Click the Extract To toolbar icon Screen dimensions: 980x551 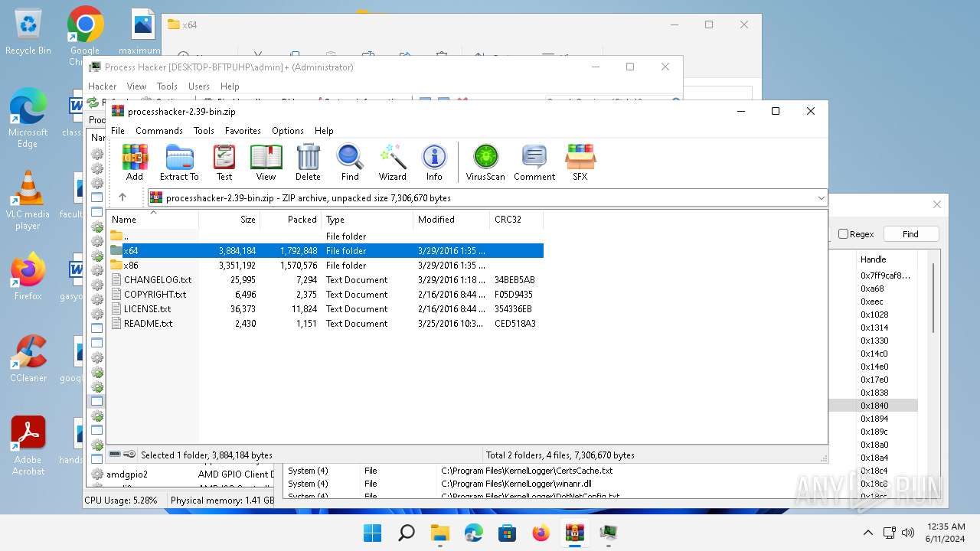179,162
